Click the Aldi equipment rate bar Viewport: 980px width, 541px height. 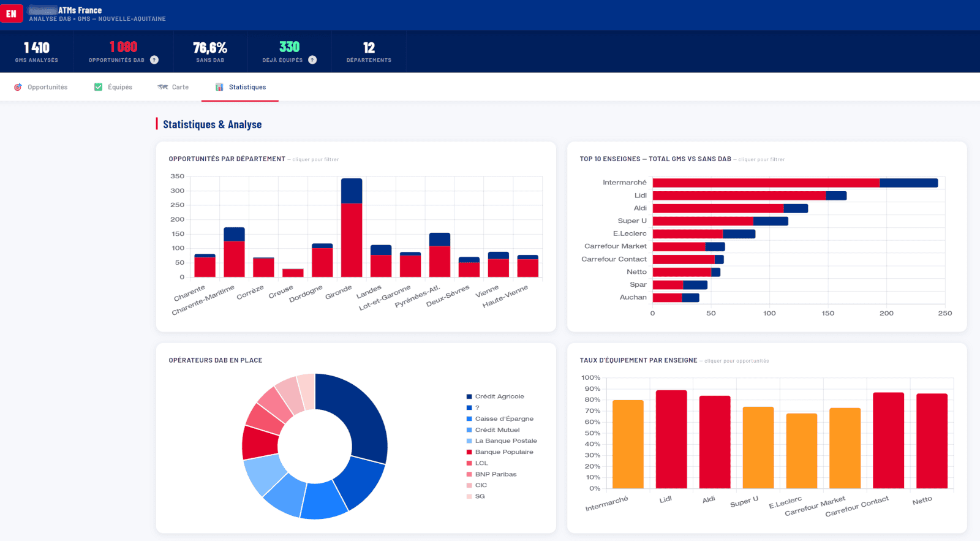(715, 442)
